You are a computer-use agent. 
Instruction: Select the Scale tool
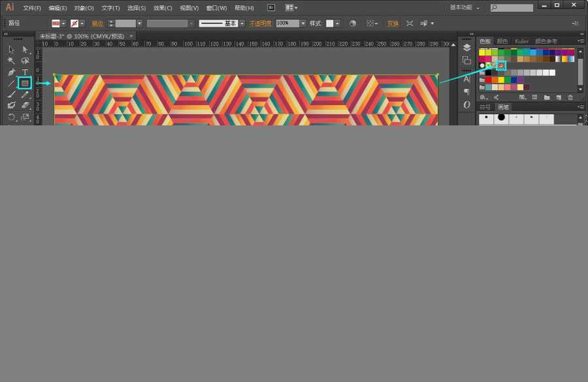click(25, 117)
